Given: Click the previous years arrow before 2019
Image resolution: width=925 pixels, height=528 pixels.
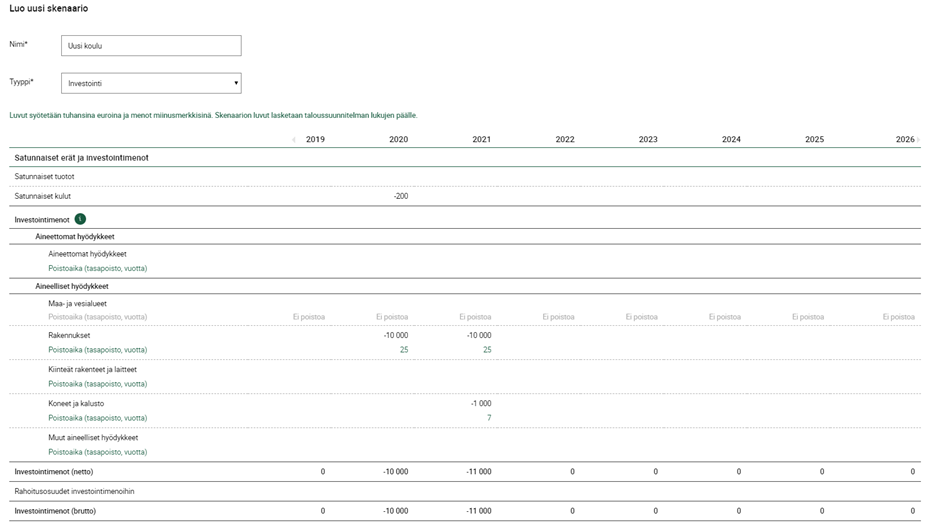Looking at the screenshot, I should (293, 140).
